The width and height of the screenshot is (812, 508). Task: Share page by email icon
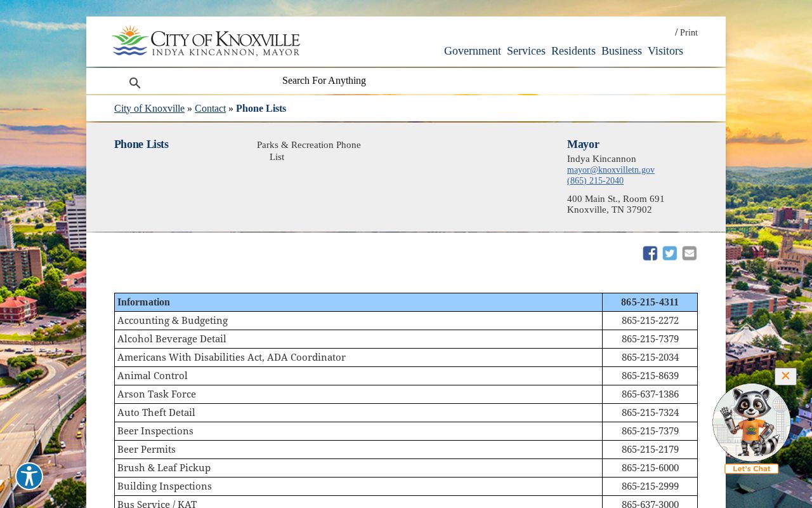690,253
